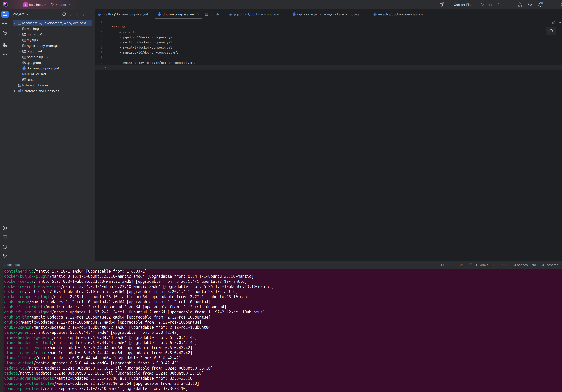This screenshot has height=392, width=562.
Task: Select docker-compose.yml in project tree
Action: [41, 68]
